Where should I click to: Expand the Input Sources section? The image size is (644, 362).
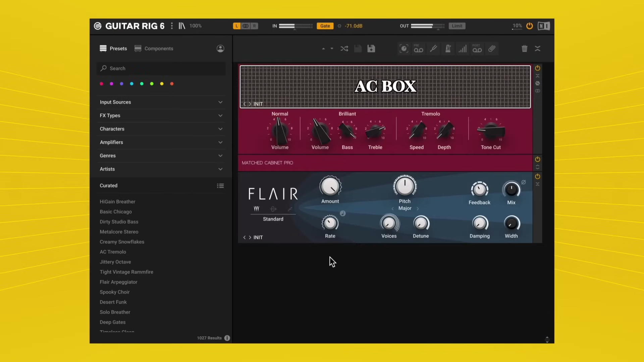(x=161, y=102)
